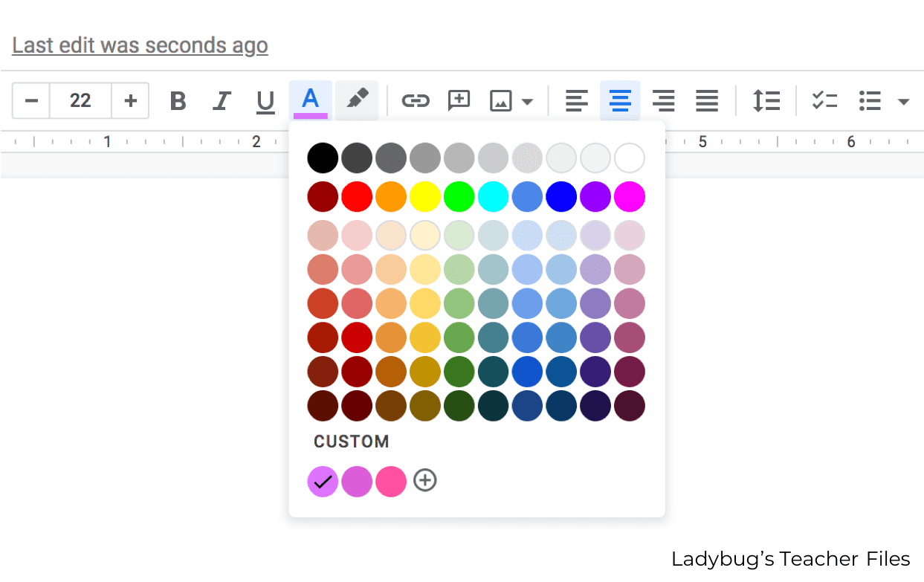Align text to the right
924x582 pixels.
(x=664, y=100)
